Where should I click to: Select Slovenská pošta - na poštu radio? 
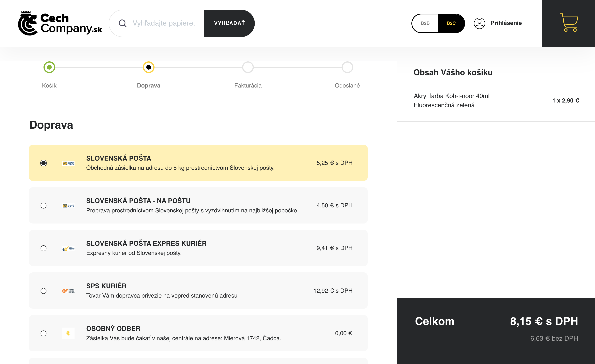44,206
